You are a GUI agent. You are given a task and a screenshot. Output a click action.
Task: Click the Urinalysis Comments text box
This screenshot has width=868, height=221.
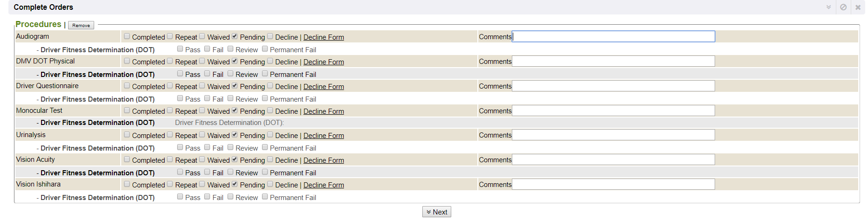click(x=613, y=135)
